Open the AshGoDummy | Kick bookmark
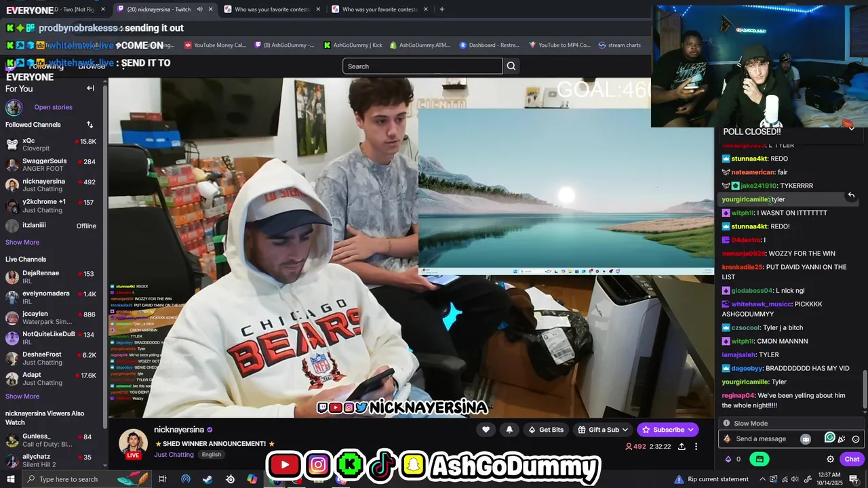 353,45
